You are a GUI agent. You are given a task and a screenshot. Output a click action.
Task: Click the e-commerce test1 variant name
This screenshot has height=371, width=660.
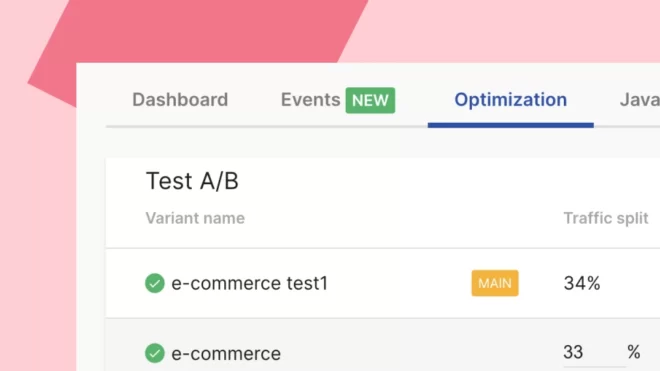(x=250, y=283)
